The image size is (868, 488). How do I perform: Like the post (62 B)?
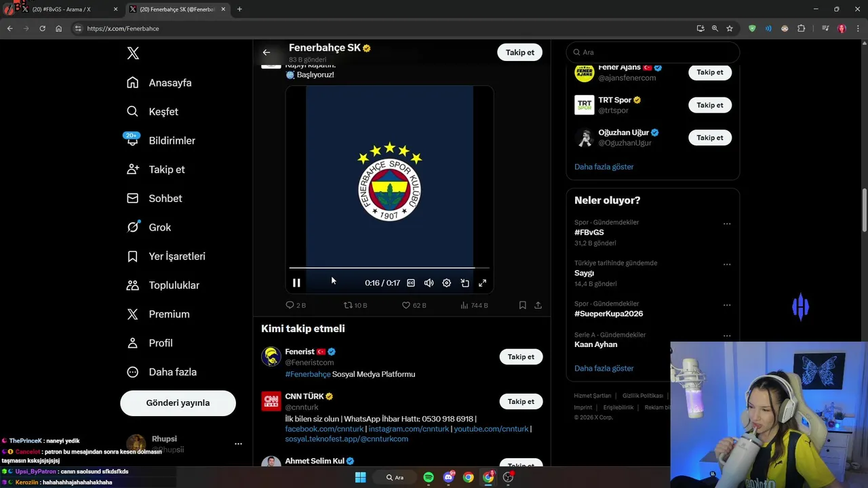[x=414, y=306]
